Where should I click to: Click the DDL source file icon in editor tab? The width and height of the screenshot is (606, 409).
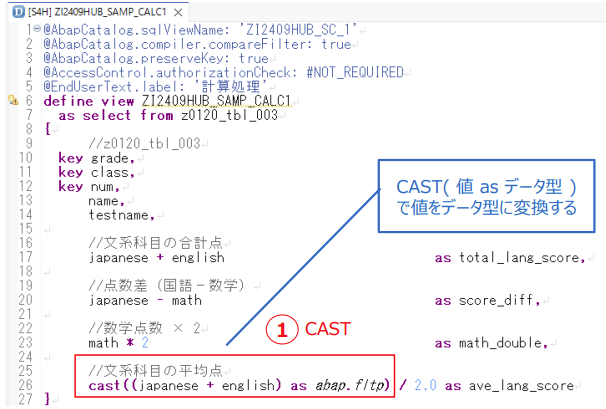pos(18,12)
